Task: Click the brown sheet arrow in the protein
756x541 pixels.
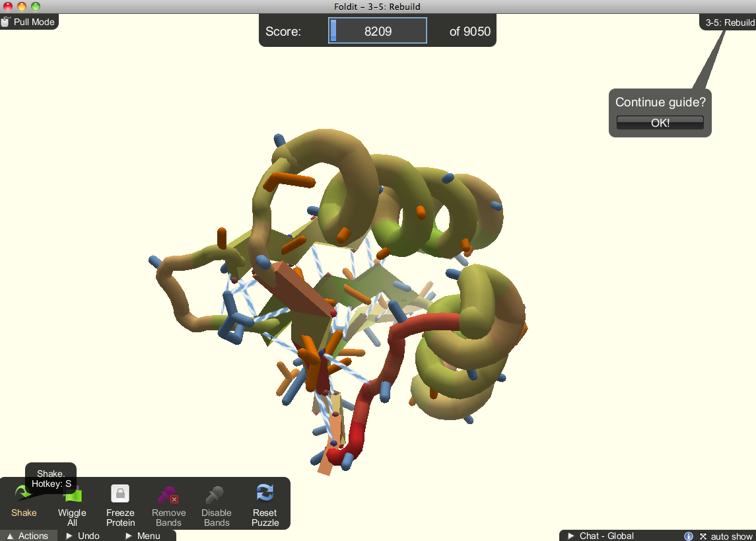Action: [297, 286]
